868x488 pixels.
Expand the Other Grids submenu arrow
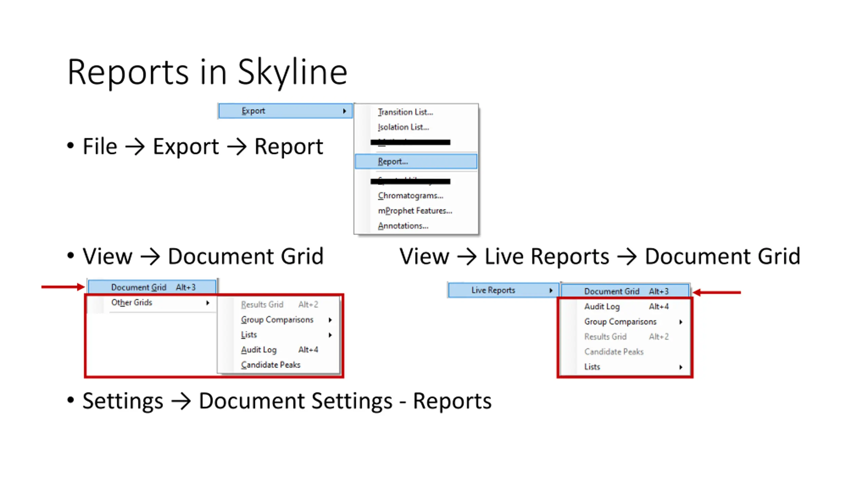point(208,303)
